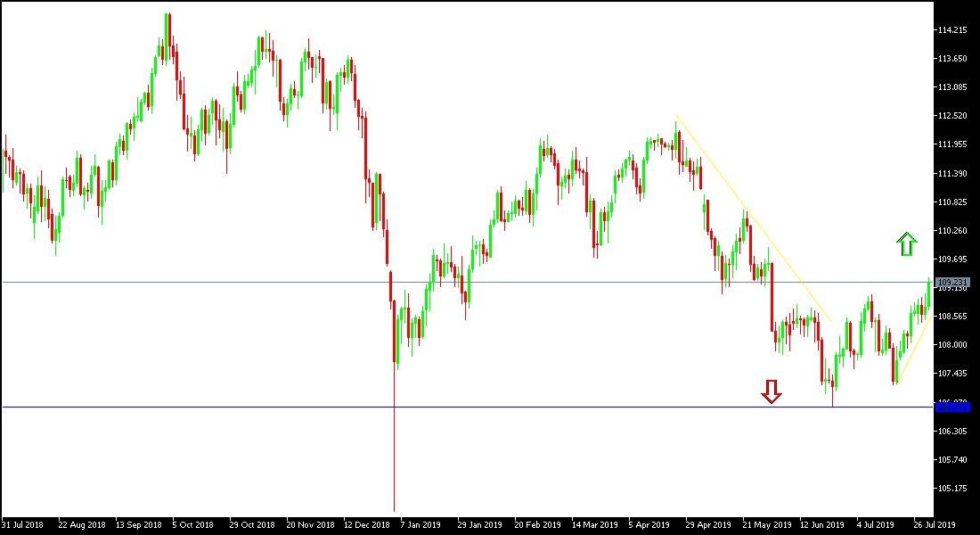Select the '31 Jul 2018' date label
The width and height of the screenshot is (980, 535).
tap(21, 524)
